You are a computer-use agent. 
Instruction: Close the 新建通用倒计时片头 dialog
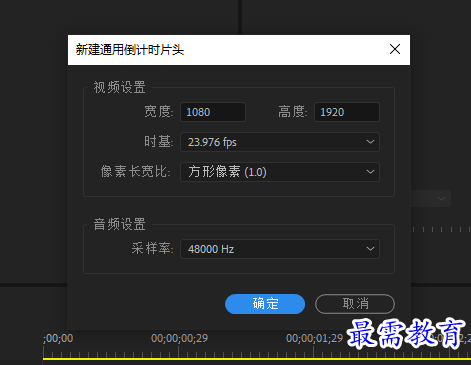(395, 49)
